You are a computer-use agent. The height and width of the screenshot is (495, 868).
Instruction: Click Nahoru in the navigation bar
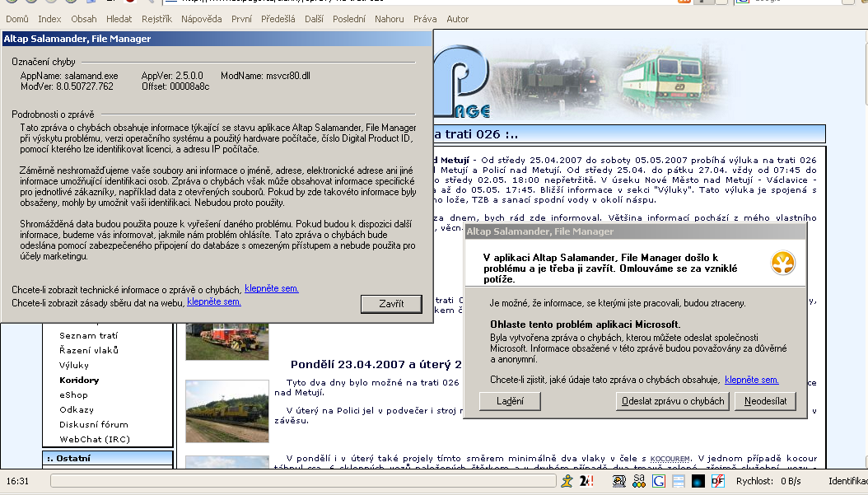(x=390, y=19)
